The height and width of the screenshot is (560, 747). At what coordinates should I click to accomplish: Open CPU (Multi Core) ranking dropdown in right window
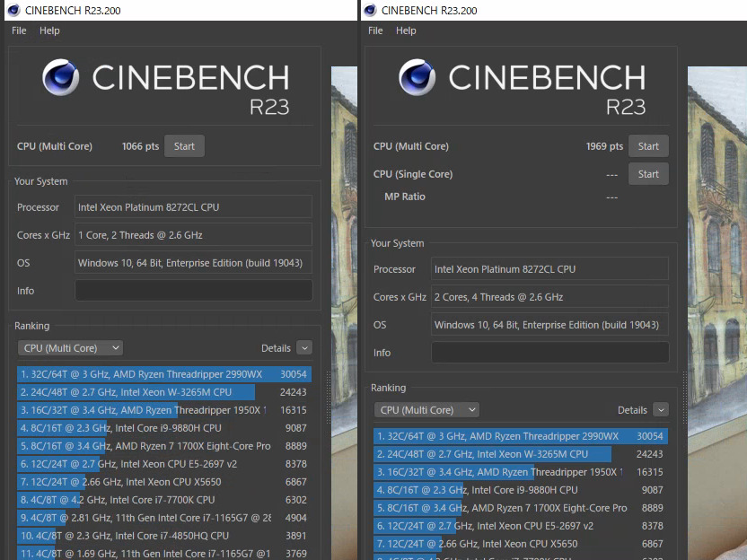point(426,410)
